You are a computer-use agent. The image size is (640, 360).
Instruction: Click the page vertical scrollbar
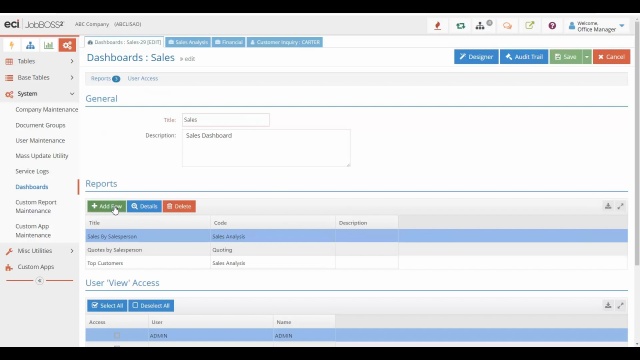pos(637,143)
